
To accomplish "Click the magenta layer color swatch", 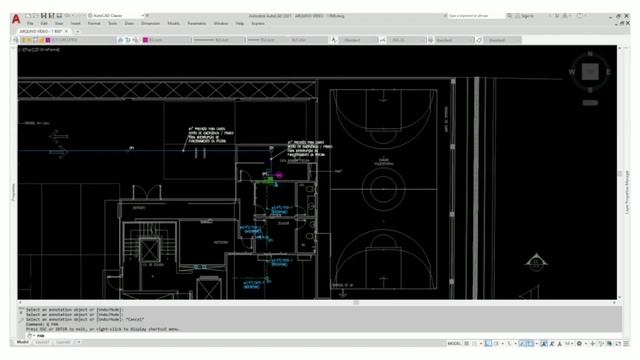I will (48, 40).
